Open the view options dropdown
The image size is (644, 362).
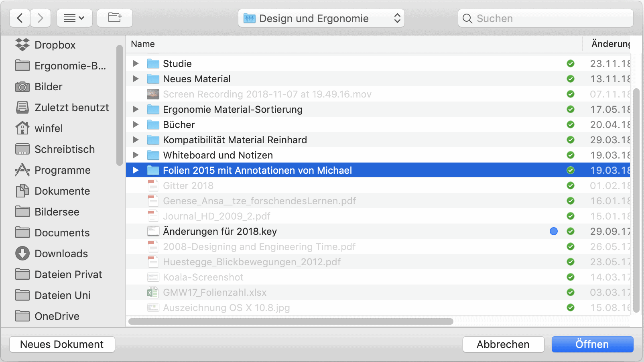(x=75, y=18)
